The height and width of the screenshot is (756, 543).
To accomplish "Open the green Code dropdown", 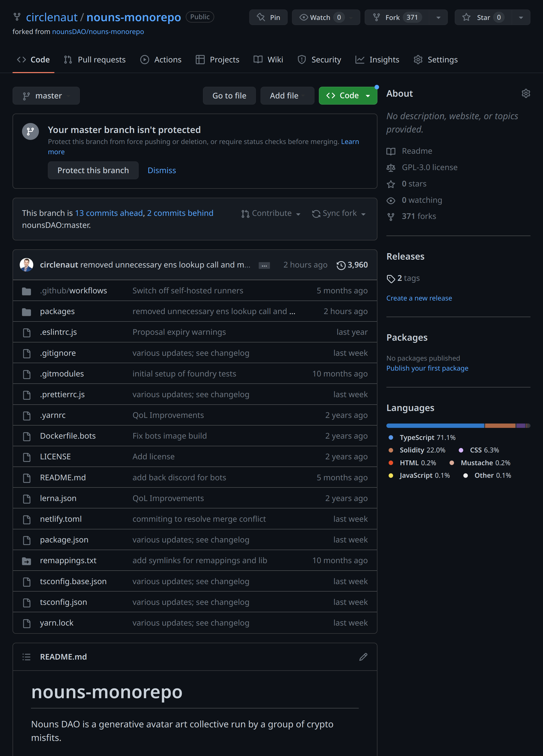I will 348,96.
